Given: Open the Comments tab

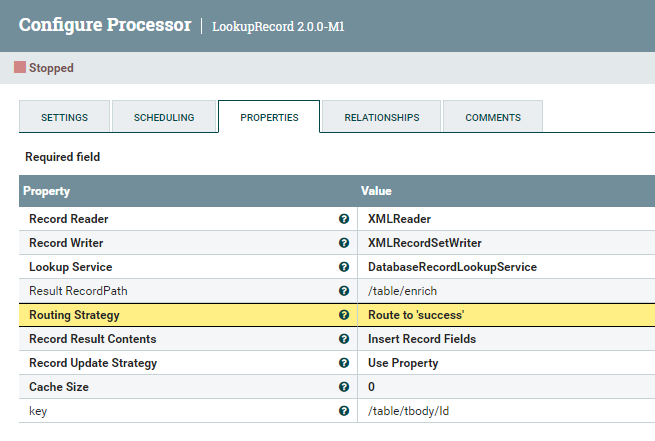Looking at the screenshot, I should point(492,117).
